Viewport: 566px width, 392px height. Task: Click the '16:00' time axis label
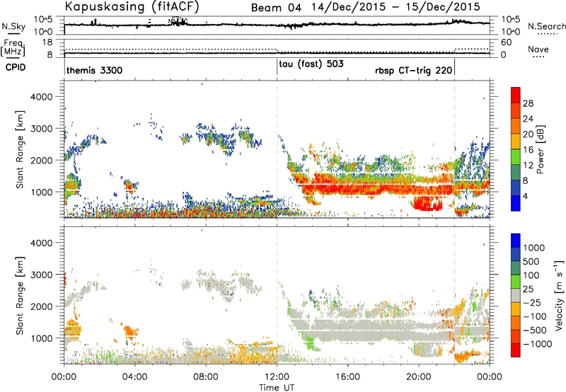click(347, 377)
